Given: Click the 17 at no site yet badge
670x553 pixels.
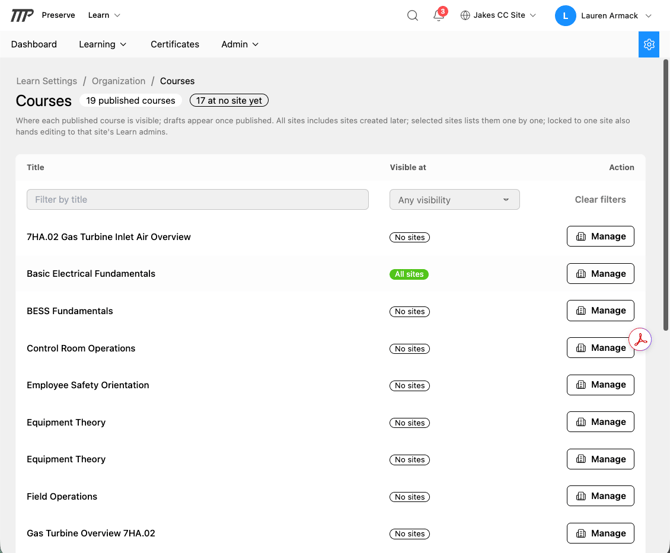Looking at the screenshot, I should (x=229, y=100).
